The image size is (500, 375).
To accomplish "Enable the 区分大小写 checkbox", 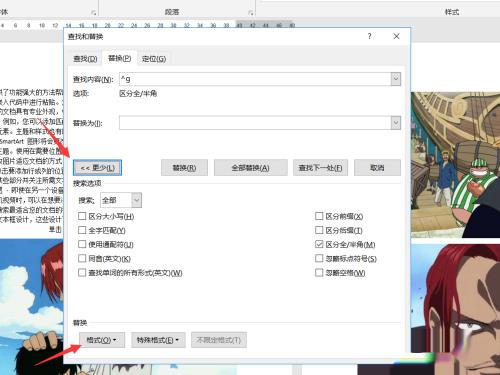I will click(x=82, y=216).
